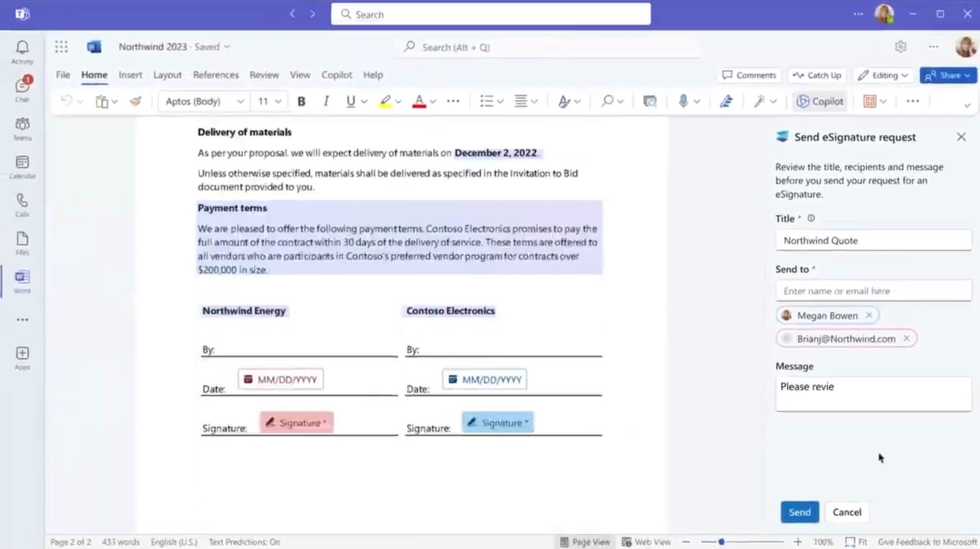The image size is (980, 549).
Task: Open Word settings gear icon
Action: coord(901,47)
